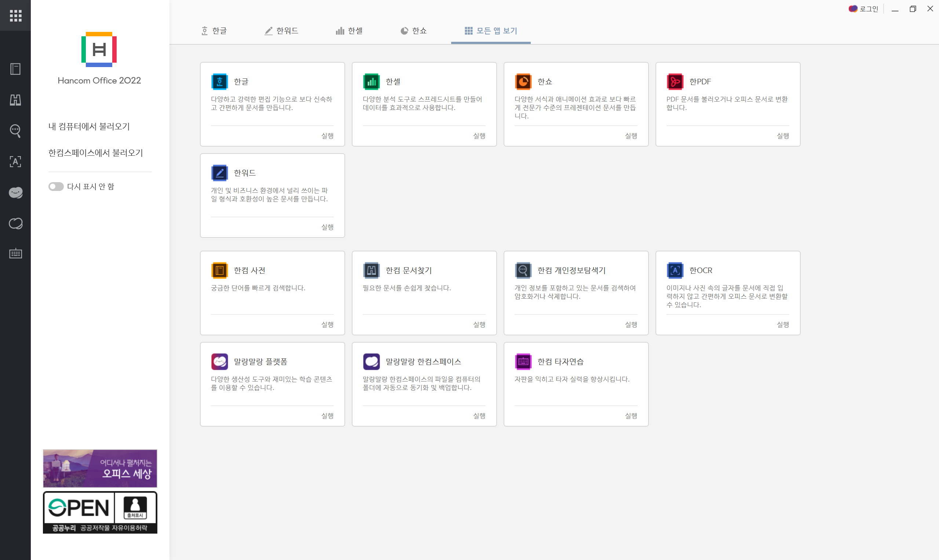Select 내 컴퓨터에서 불러오기
The height and width of the screenshot is (560, 939).
click(89, 126)
